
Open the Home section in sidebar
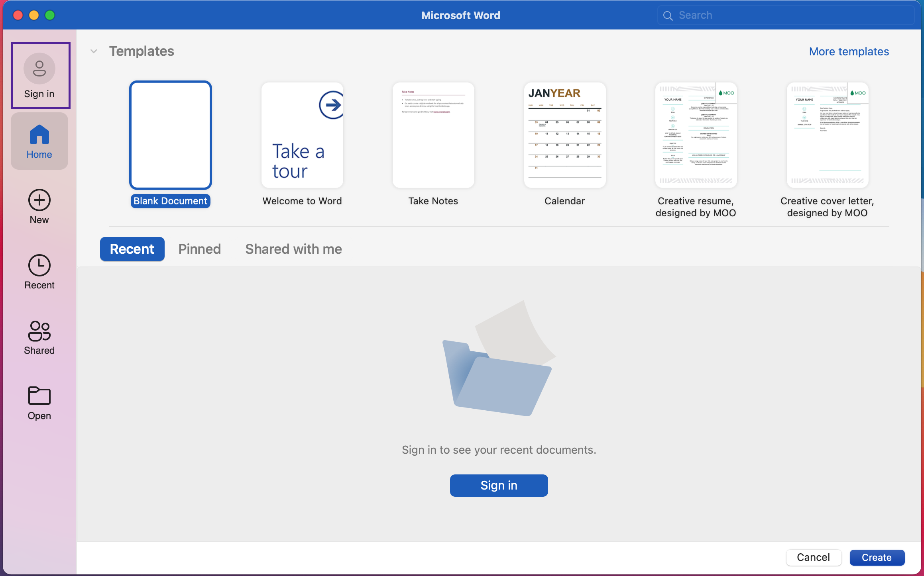(x=39, y=141)
